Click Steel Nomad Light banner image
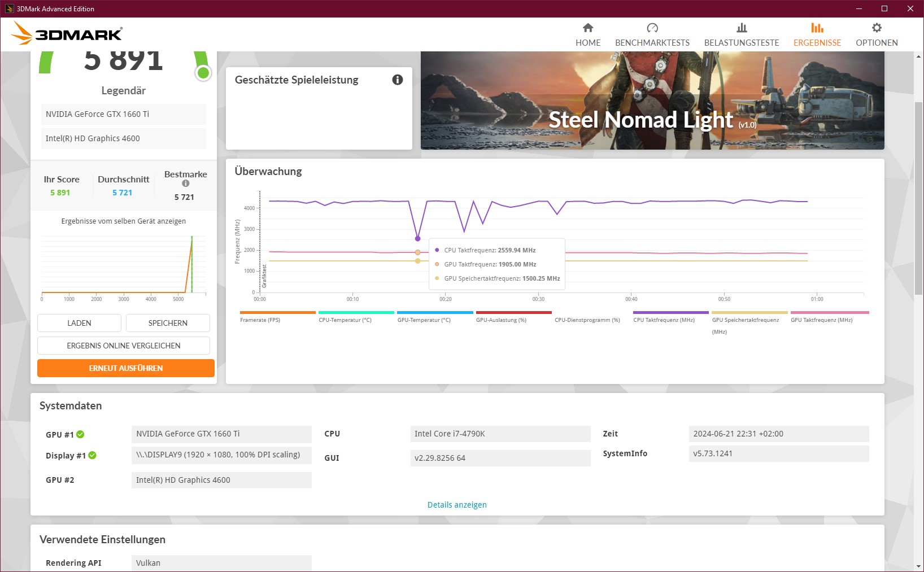The width and height of the screenshot is (924, 572). (x=652, y=101)
